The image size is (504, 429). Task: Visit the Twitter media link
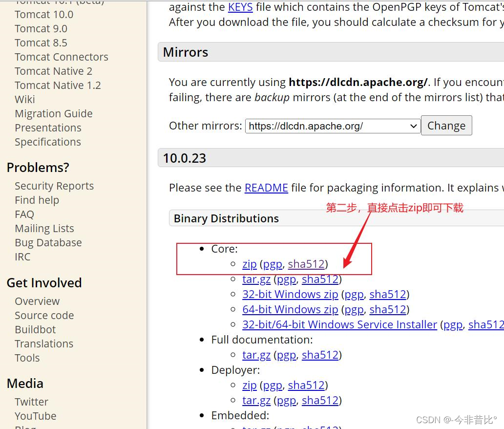pyautogui.click(x=31, y=402)
